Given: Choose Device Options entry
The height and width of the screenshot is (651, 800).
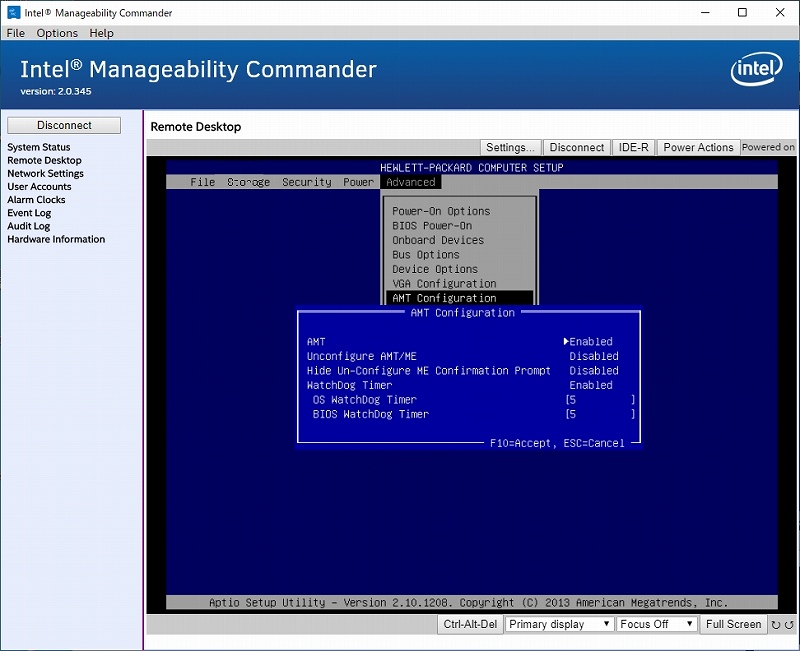Looking at the screenshot, I should coord(435,269).
